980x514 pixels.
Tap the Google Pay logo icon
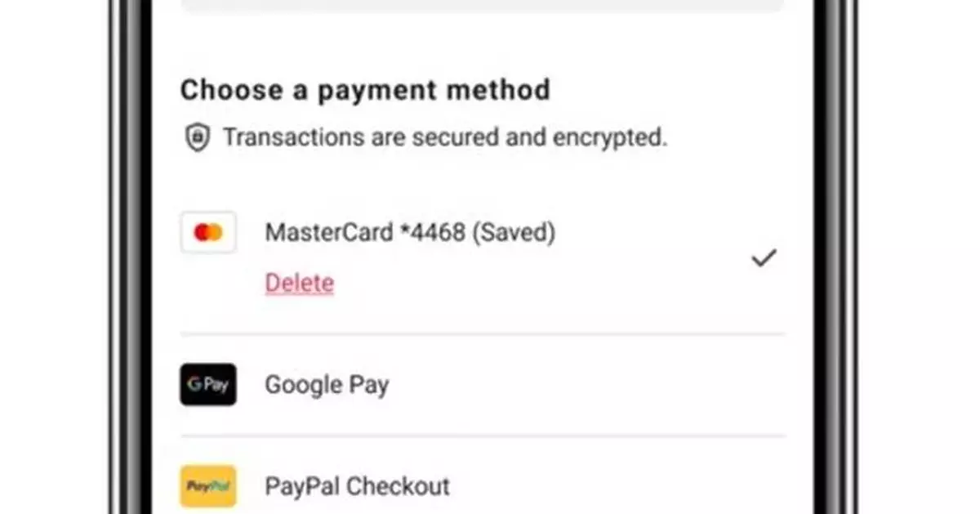pos(208,384)
